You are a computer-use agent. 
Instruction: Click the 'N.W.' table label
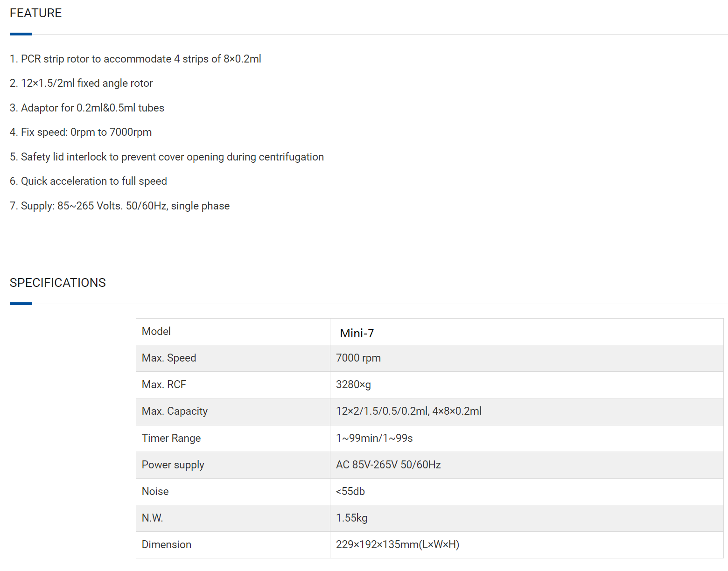(153, 518)
